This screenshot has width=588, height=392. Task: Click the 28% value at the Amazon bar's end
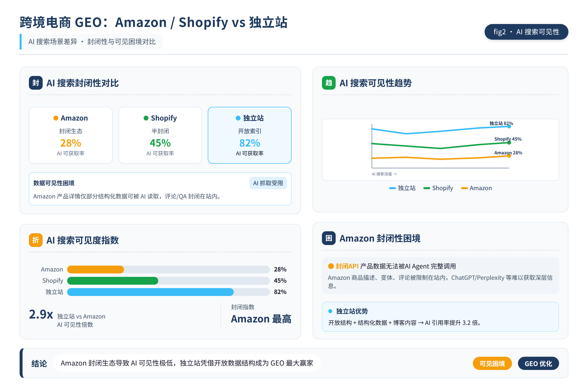point(280,269)
